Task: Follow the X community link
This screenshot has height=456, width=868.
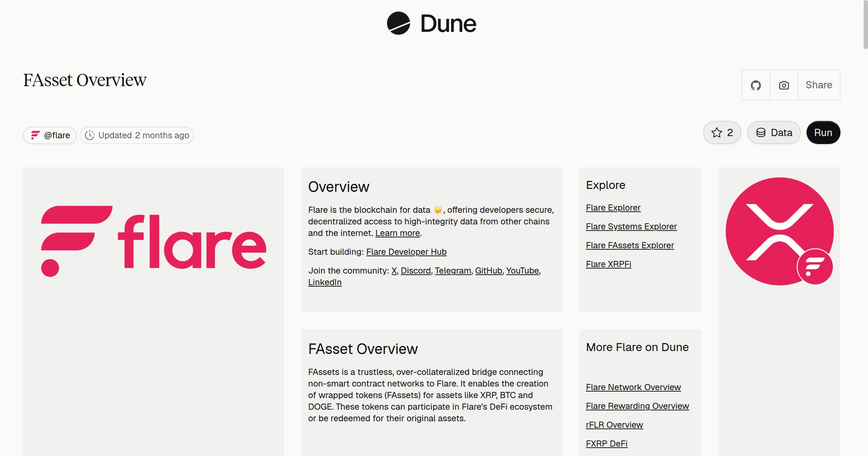Action: (394, 271)
